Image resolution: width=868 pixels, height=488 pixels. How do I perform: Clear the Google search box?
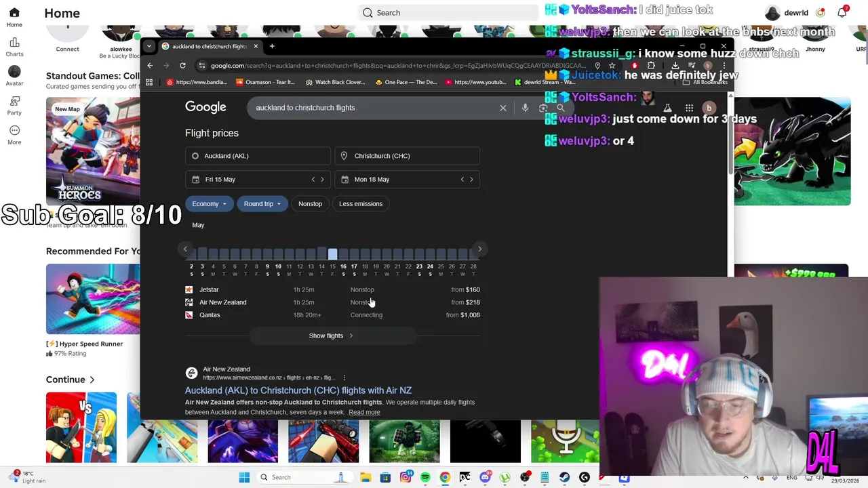pyautogui.click(x=503, y=108)
